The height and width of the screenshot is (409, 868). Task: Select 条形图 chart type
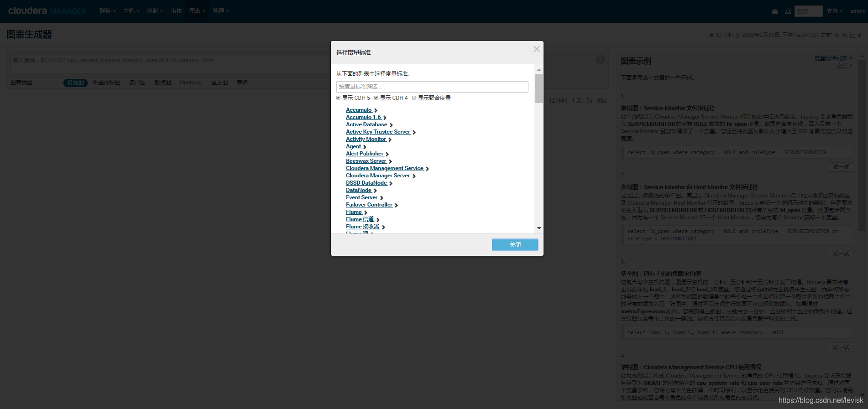[137, 83]
